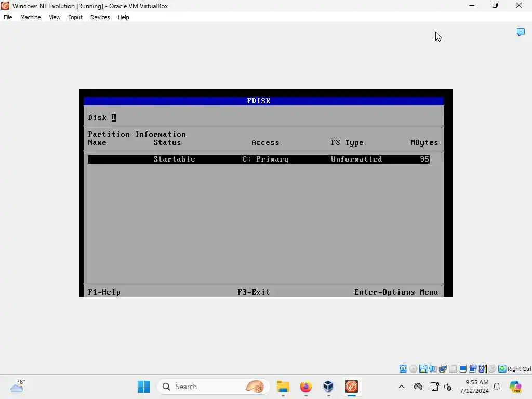The image size is (532, 399).
Task: Click the audio status speaker icon
Action: pos(433,369)
